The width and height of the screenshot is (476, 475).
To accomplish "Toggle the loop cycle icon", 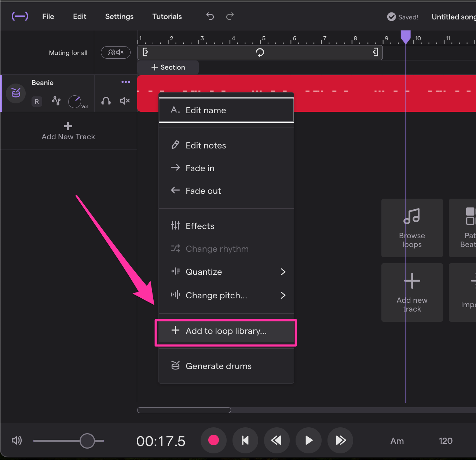I will tap(260, 52).
